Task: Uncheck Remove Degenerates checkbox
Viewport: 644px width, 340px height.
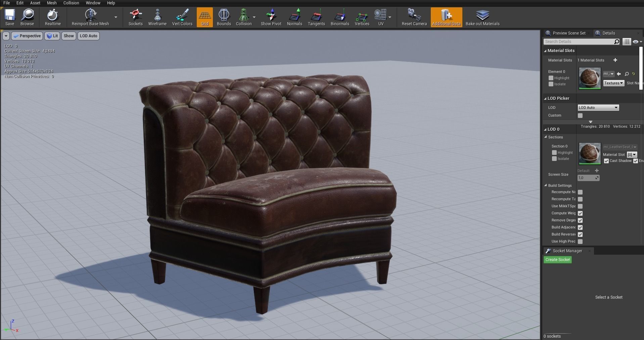Action: [x=580, y=220]
